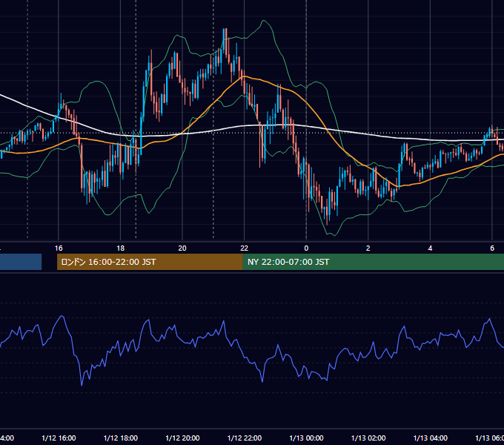Click the '1/13 02:00' date label
This screenshot has height=445, width=504.
pyautogui.click(x=368, y=438)
